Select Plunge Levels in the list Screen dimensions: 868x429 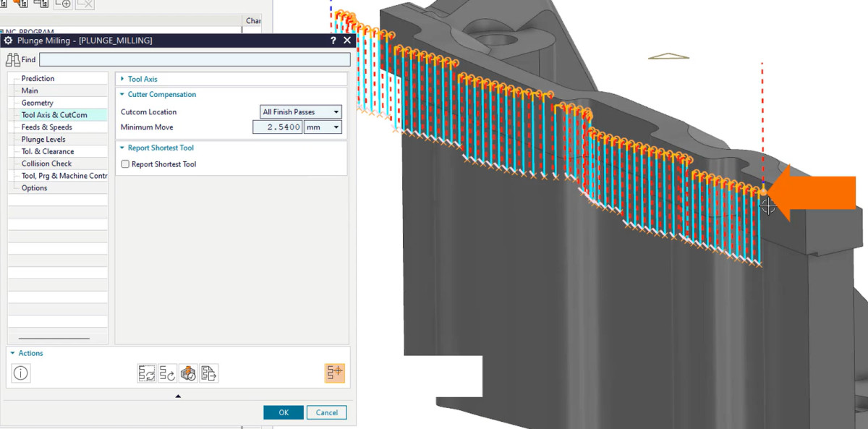43,140
